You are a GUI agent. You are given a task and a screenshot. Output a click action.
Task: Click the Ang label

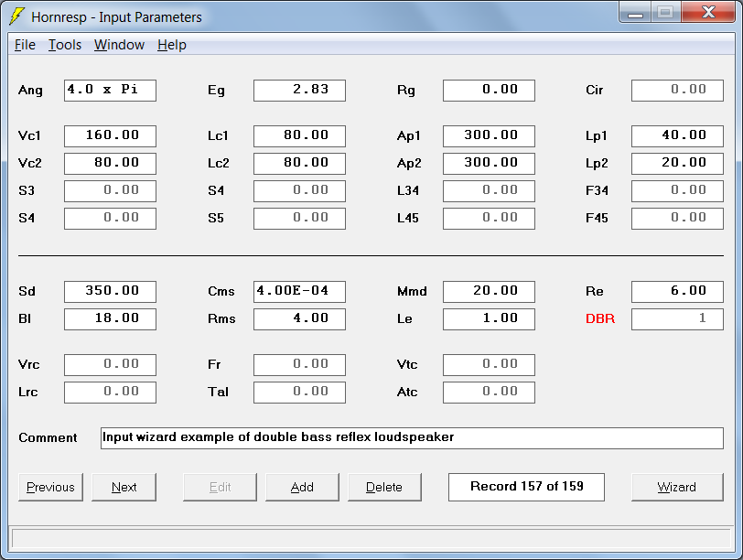[30, 91]
